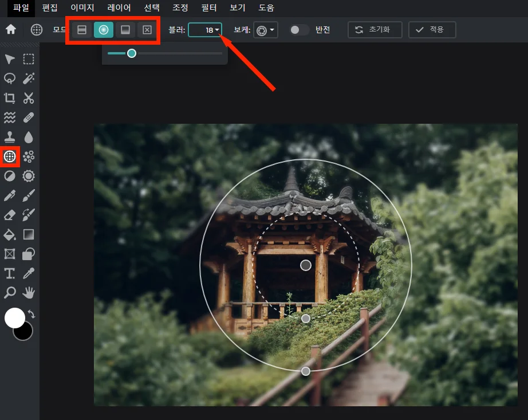The image size is (528, 420).
Task: Click the 초기화 reset button
Action: [x=375, y=30]
